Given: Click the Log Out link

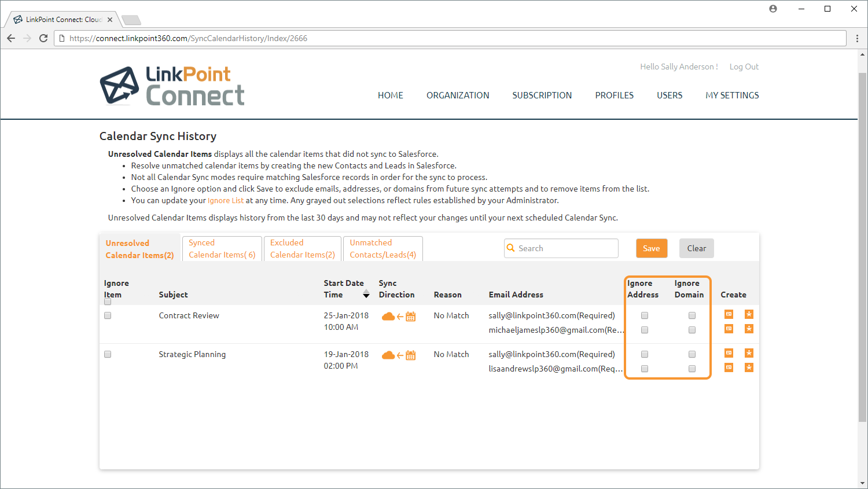Looking at the screenshot, I should 744,67.
